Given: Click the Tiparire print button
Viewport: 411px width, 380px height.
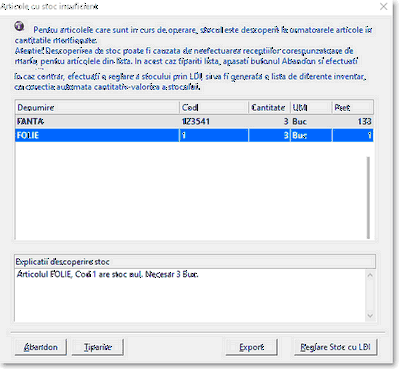Looking at the screenshot, I should [x=98, y=347].
